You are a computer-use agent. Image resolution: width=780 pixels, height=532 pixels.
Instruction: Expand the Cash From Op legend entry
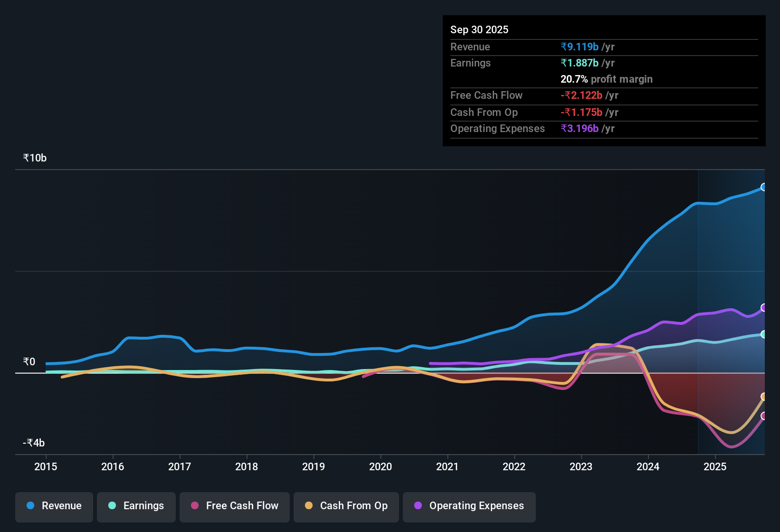(x=346, y=506)
